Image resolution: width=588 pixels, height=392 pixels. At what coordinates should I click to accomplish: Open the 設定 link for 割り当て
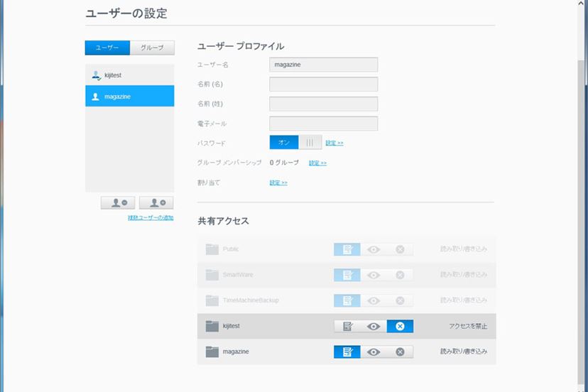pyautogui.click(x=278, y=183)
